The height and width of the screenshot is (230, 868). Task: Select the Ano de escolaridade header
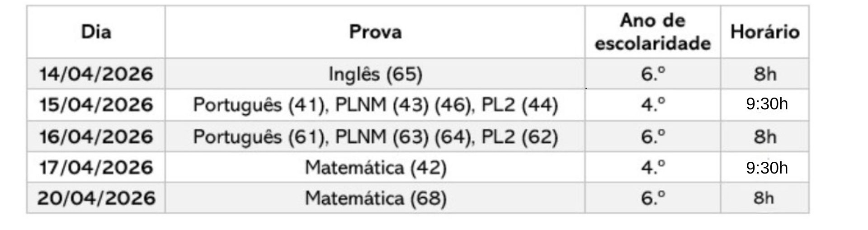(x=652, y=32)
